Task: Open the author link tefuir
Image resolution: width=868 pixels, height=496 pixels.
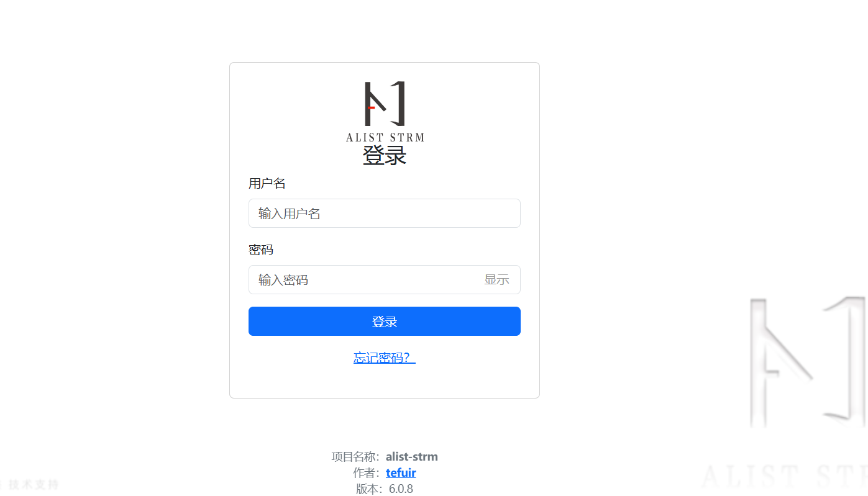Action: [401, 473]
